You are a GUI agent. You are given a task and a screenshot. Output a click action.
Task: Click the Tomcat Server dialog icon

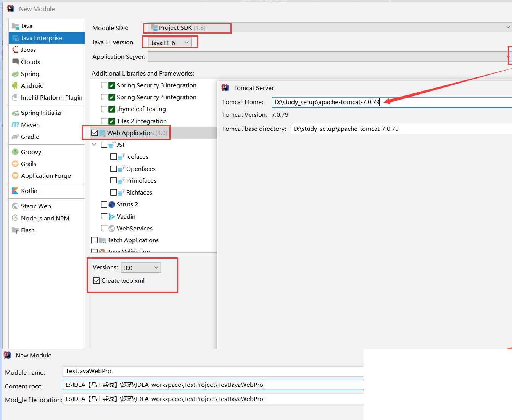[225, 88]
